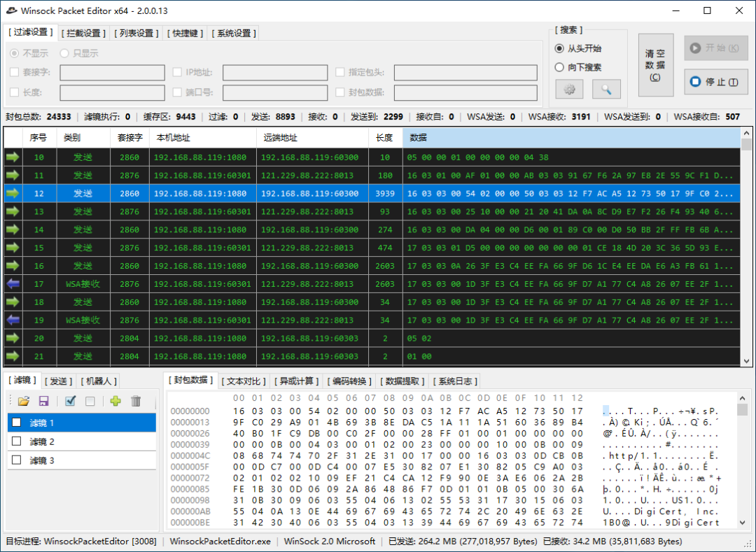Open search options with the gear icon
The image size is (756, 552).
pyautogui.click(x=569, y=89)
